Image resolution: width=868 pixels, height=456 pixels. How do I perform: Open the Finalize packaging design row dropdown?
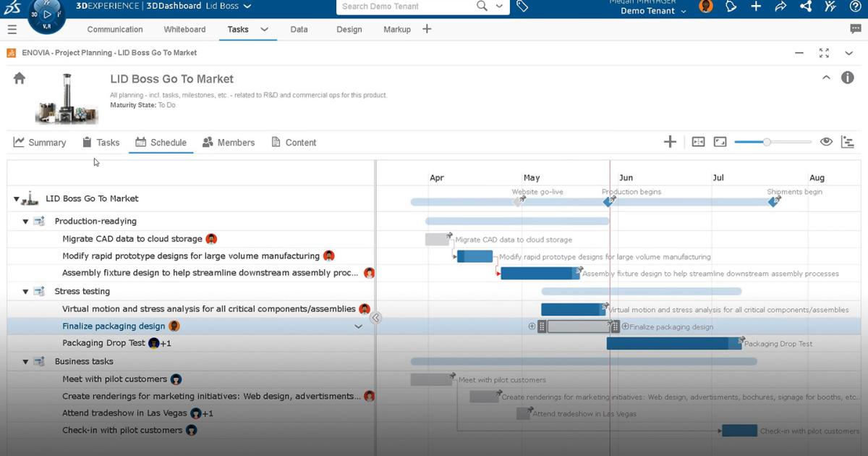tap(358, 326)
